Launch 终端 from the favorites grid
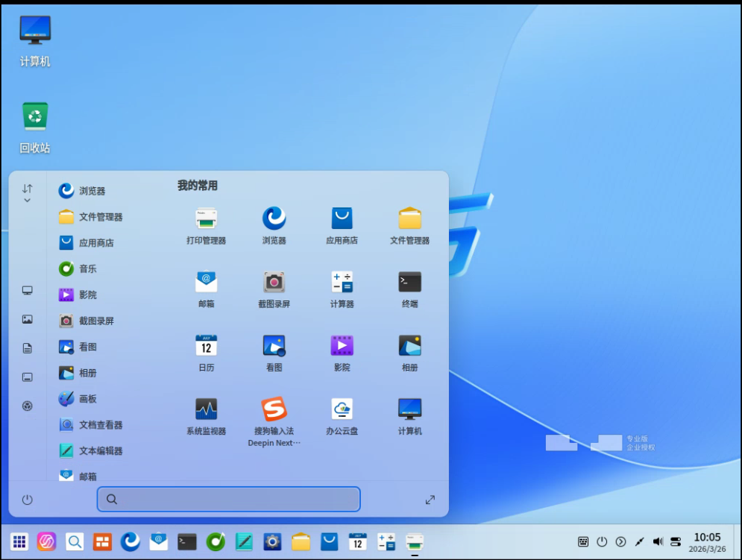This screenshot has height=560, width=742. [x=409, y=282]
